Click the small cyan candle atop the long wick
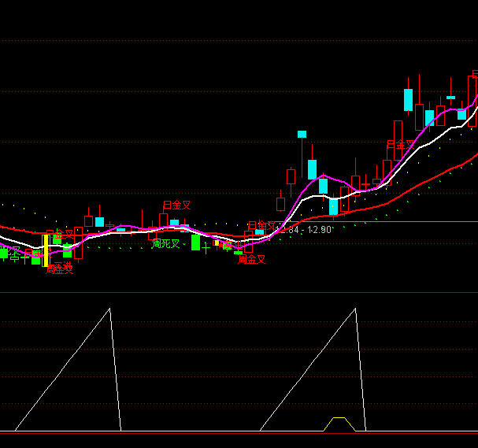 tap(301, 134)
